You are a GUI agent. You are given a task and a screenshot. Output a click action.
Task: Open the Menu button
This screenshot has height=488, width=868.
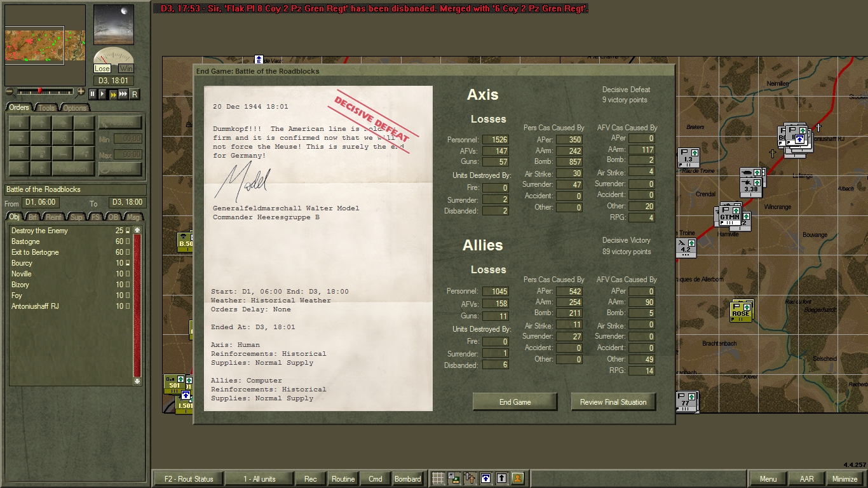click(768, 479)
